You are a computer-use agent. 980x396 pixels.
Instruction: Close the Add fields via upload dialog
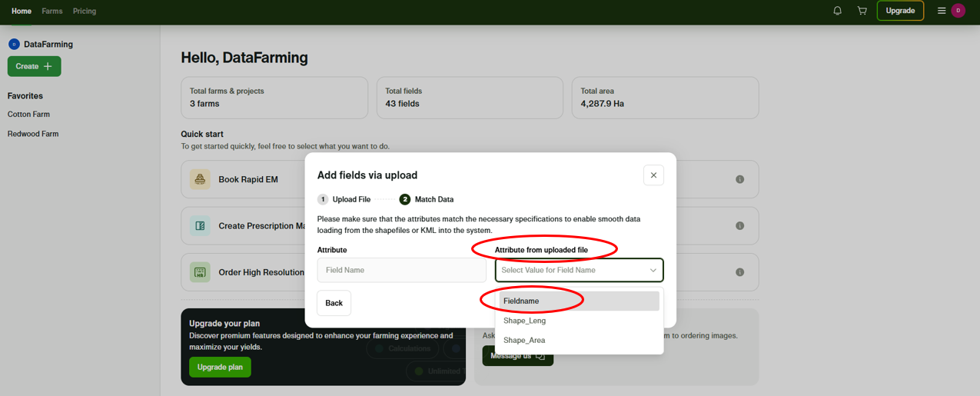[653, 175]
